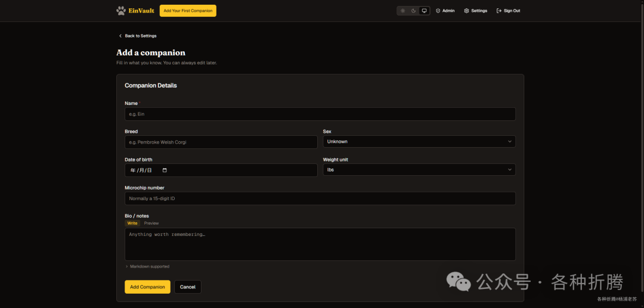The height and width of the screenshot is (308, 644).
Task: Sign Out of EinVault
Action: [509, 11]
